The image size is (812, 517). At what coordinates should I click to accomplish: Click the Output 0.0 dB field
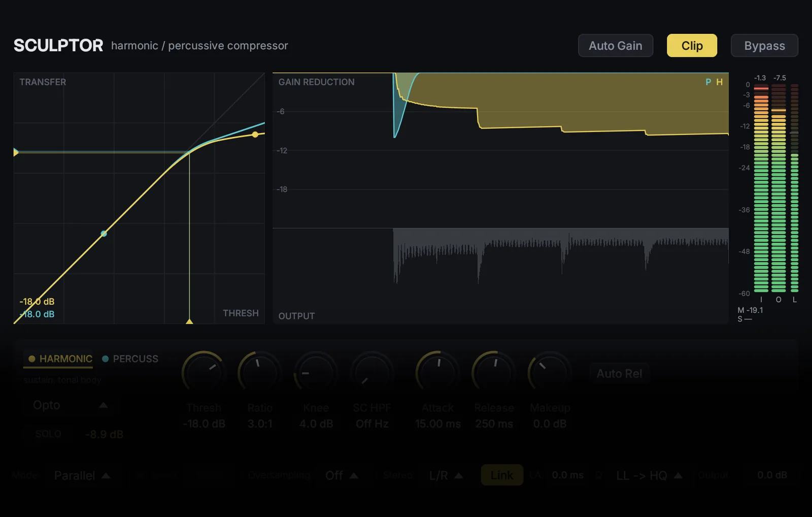772,475
